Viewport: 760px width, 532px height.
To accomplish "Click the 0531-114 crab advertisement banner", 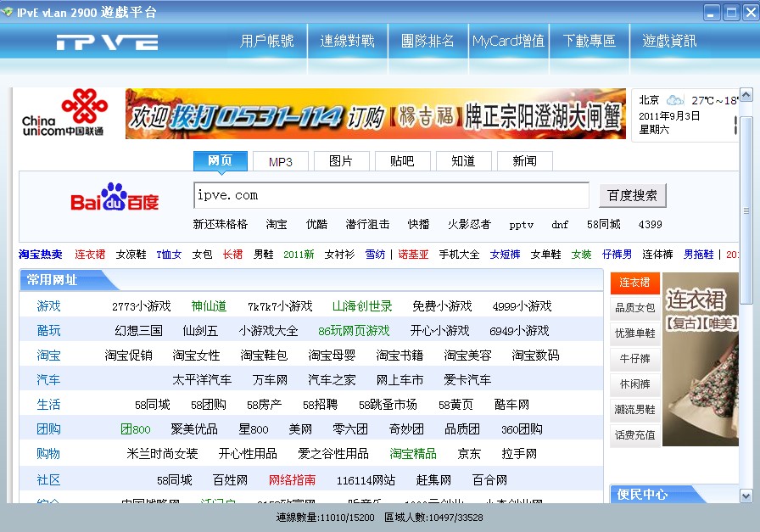I will [375, 114].
